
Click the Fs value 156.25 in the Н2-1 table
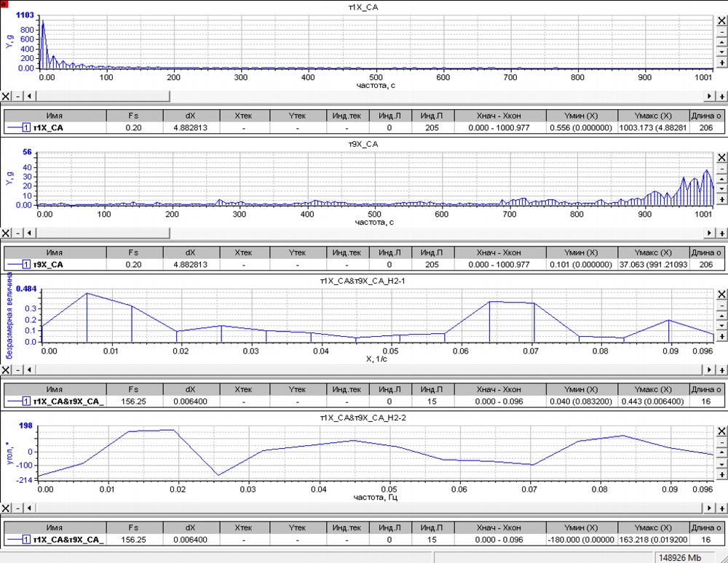click(133, 401)
